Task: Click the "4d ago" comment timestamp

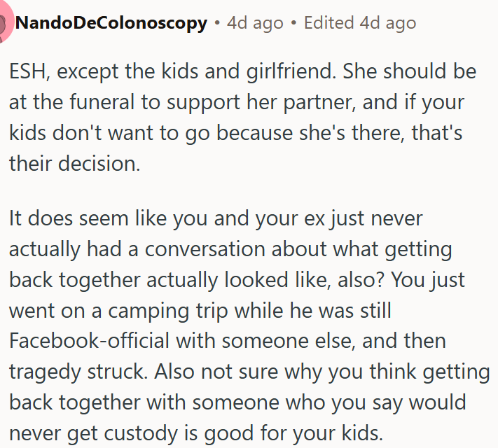Action: [255, 23]
